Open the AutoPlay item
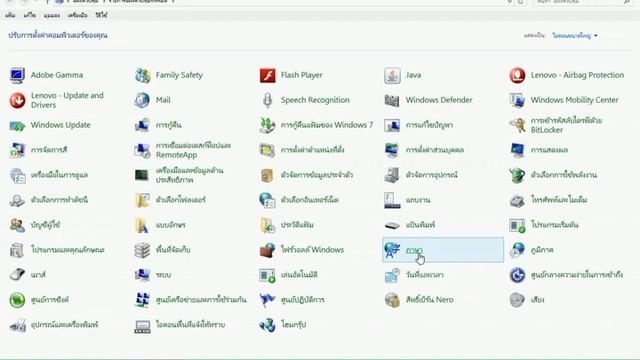The height and width of the screenshot is (360, 640). [x=299, y=275]
